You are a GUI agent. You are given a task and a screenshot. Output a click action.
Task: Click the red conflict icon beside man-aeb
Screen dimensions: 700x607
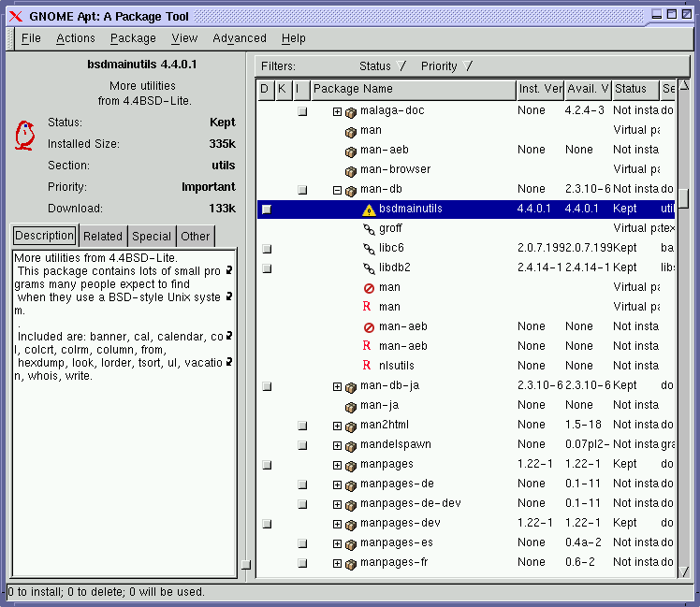click(369, 327)
